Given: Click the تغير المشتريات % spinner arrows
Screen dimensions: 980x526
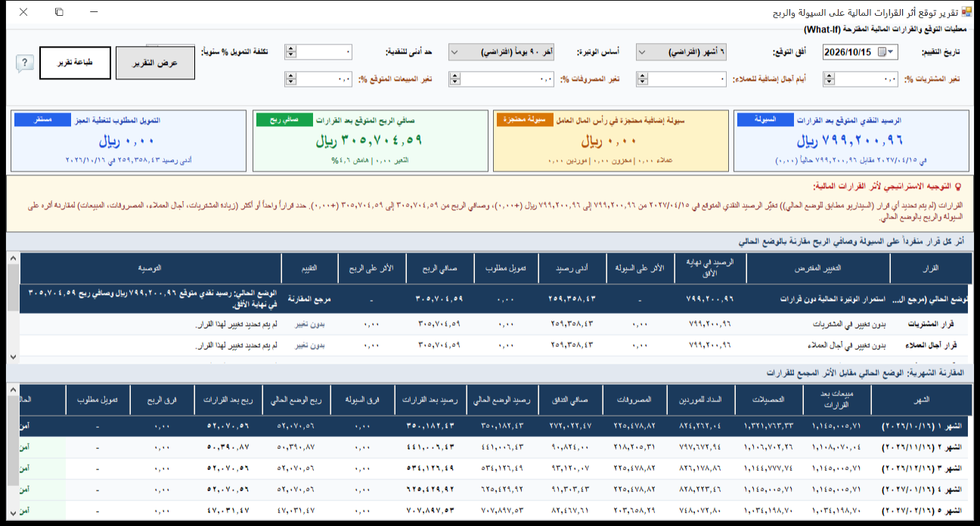Looking at the screenshot, I should (x=829, y=79).
